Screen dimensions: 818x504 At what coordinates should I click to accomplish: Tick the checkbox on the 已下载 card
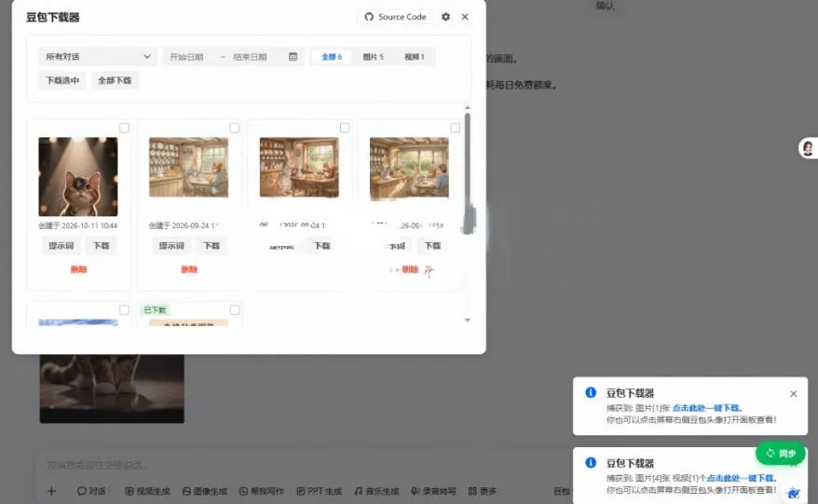coord(235,310)
